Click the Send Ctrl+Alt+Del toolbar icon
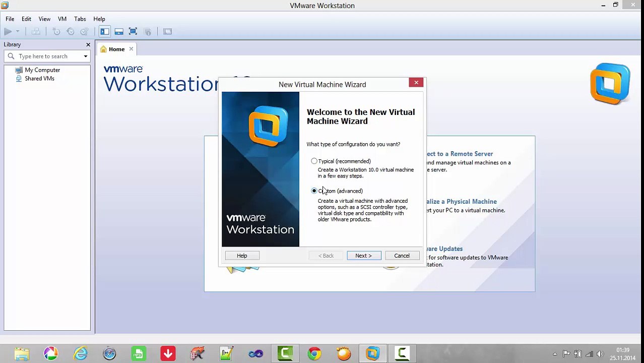Viewport: 644px width, 363px height. [x=36, y=32]
